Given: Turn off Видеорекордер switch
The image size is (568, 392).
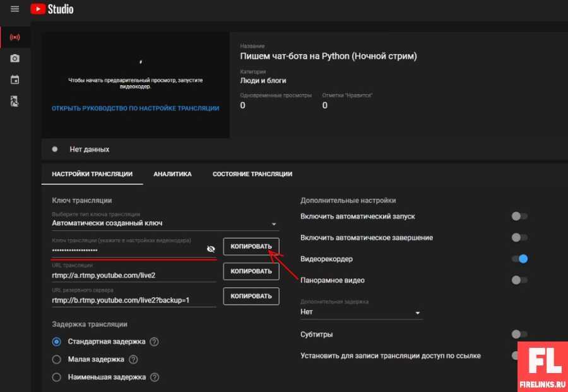Looking at the screenshot, I should (x=519, y=259).
